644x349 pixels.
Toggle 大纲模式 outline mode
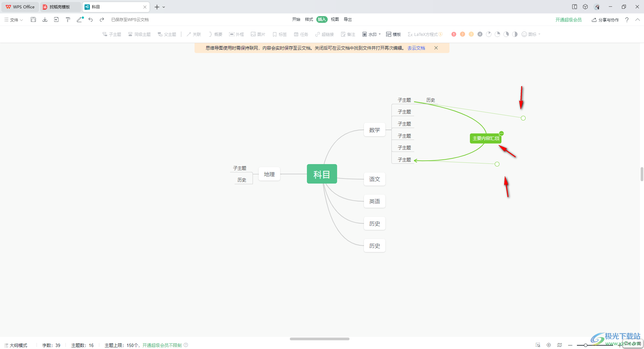[x=16, y=345]
